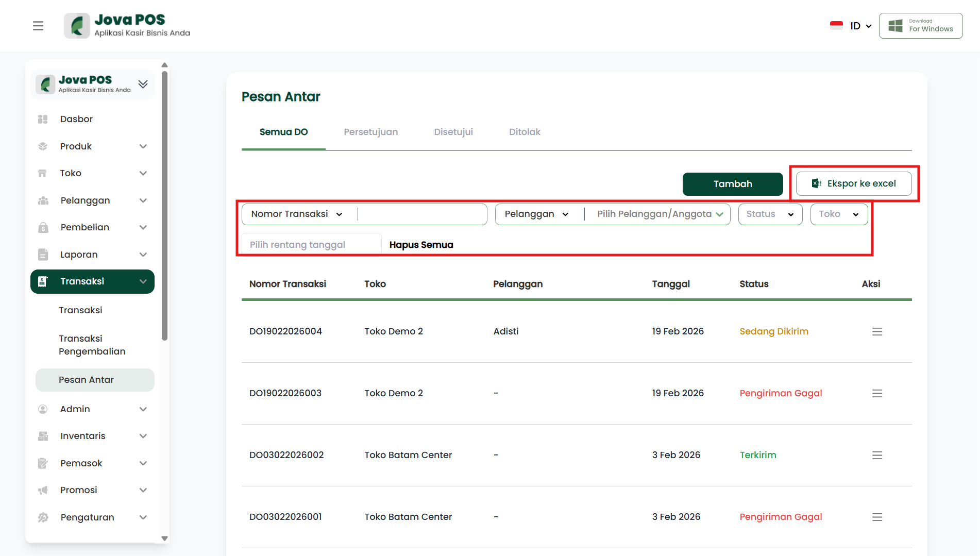Click the Promosi megaphone icon
The height and width of the screenshot is (556, 980).
[x=43, y=490]
